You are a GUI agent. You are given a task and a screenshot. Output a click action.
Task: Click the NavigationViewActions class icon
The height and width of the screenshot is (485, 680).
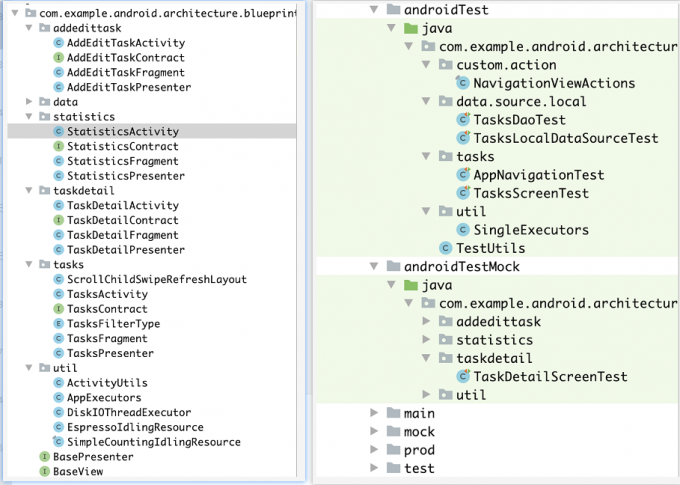click(x=463, y=83)
